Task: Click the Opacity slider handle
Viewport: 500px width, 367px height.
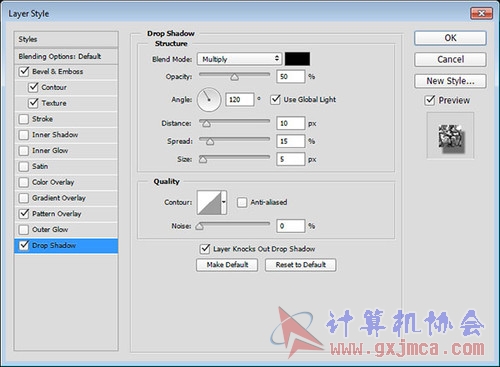Action: [x=235, y=77]
